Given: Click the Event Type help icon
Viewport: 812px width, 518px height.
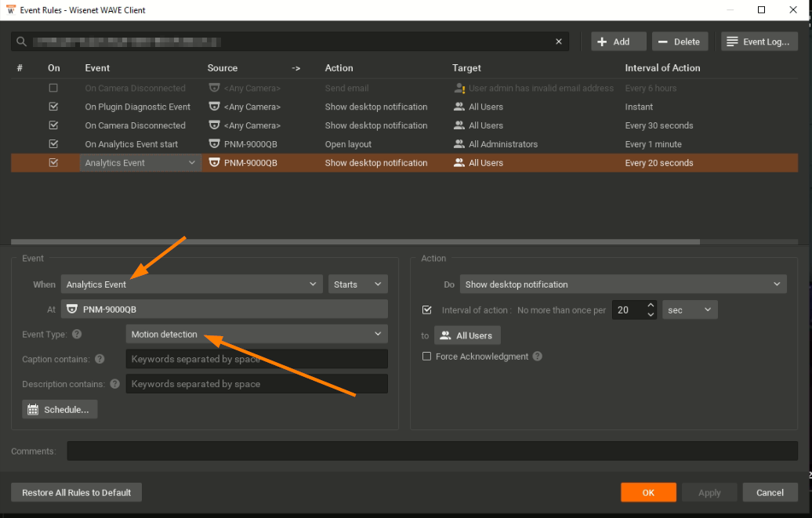Looking at the screenshot, I should point(77,334).
